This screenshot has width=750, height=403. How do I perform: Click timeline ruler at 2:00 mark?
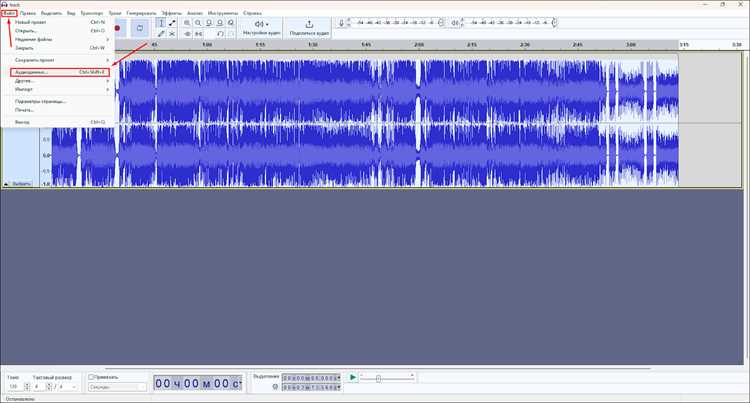click(x=419, y=44)
